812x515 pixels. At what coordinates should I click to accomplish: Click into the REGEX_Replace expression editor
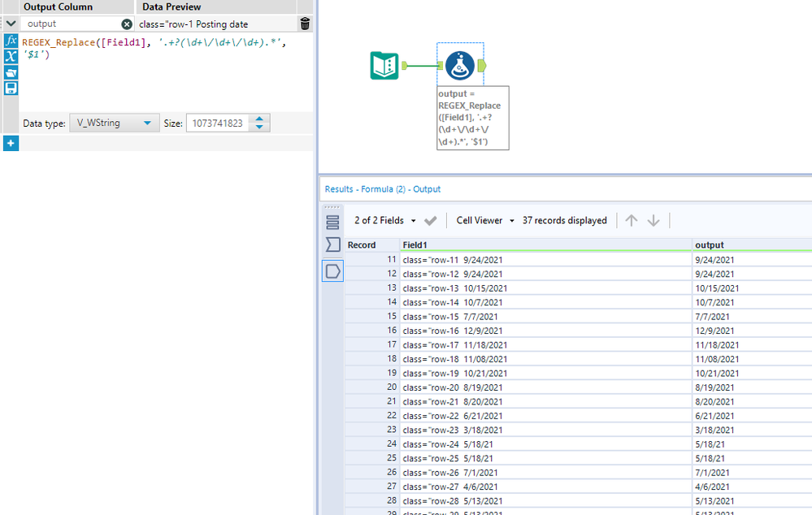pyautogui.click(x=166, y=72)
